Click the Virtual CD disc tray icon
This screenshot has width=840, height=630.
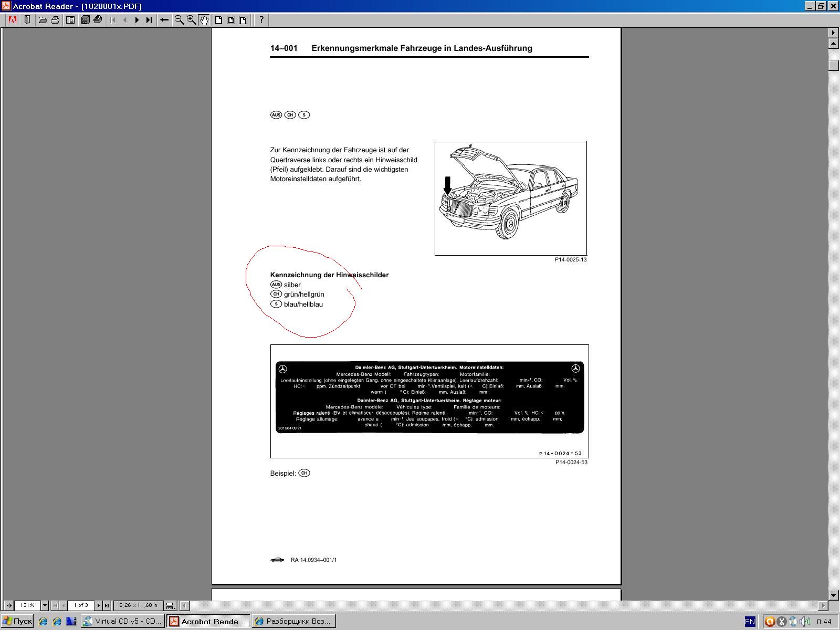click(x=793, y=622)
